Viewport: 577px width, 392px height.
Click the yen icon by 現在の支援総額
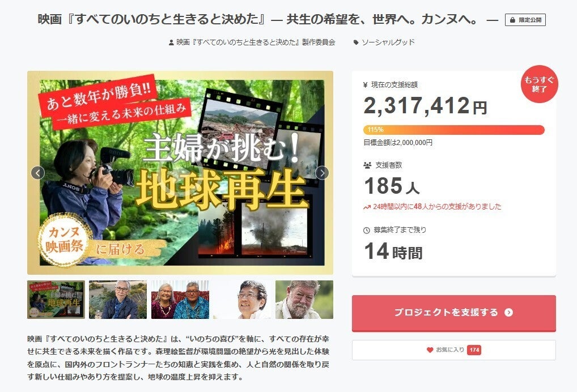pos(366,85)
